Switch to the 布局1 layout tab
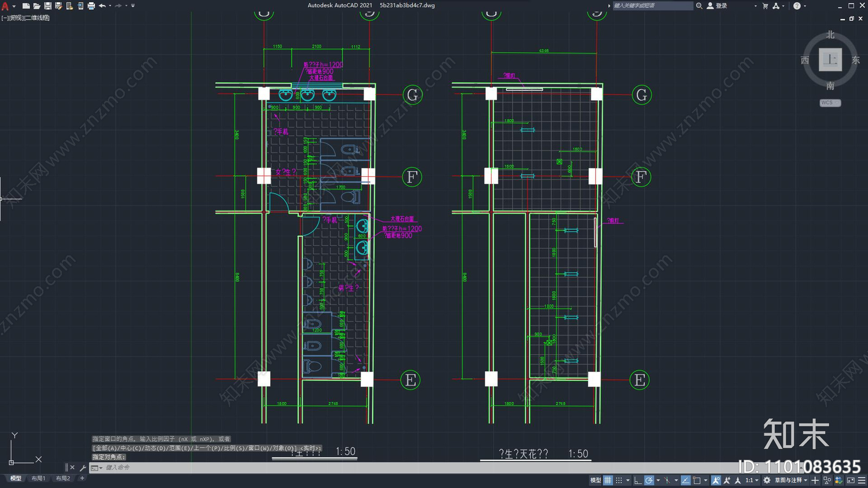Screen dimensions: 868x488 [38, 478]
